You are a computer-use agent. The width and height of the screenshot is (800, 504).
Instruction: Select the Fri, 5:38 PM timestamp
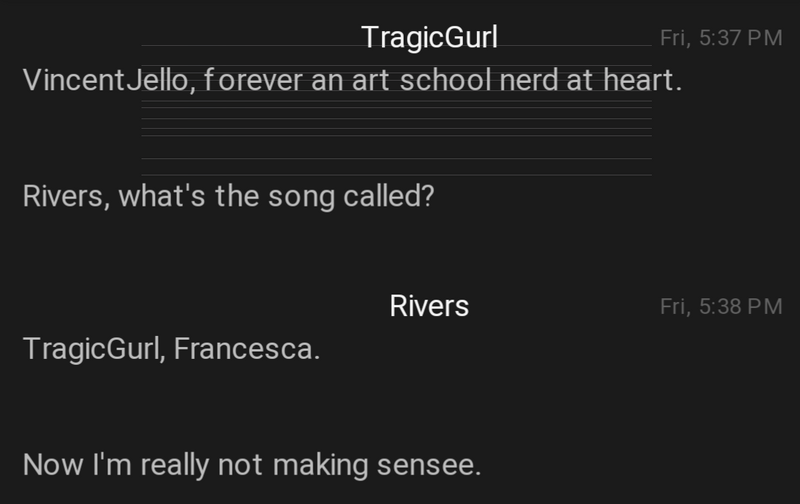click(720, 306)
